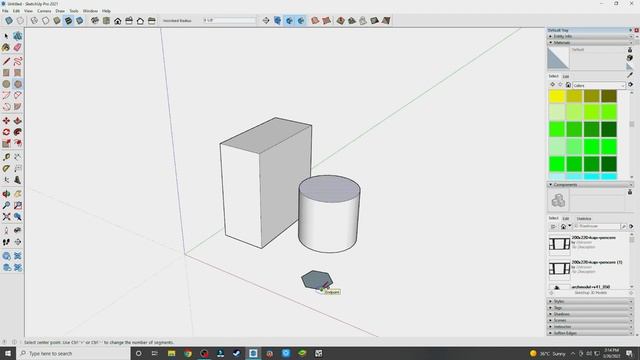The width and height of the screenshot is (640, 360).
Task: Select the Follow Me tool
Action: (18, 132)
